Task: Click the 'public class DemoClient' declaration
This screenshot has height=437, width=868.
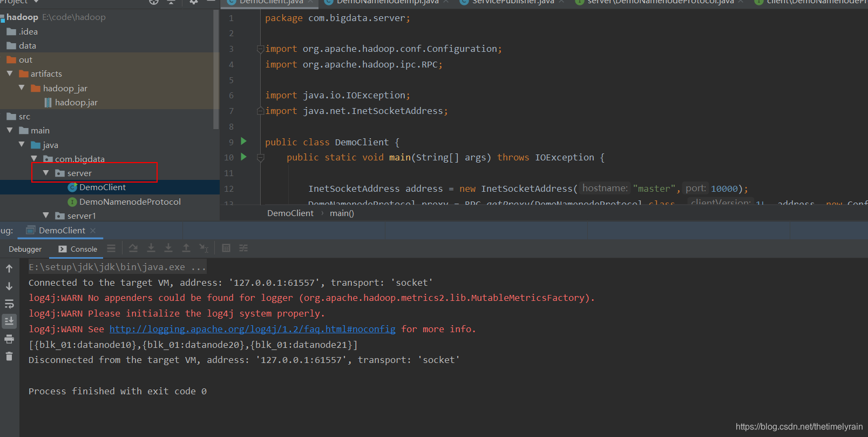Action: coord(332,142)
